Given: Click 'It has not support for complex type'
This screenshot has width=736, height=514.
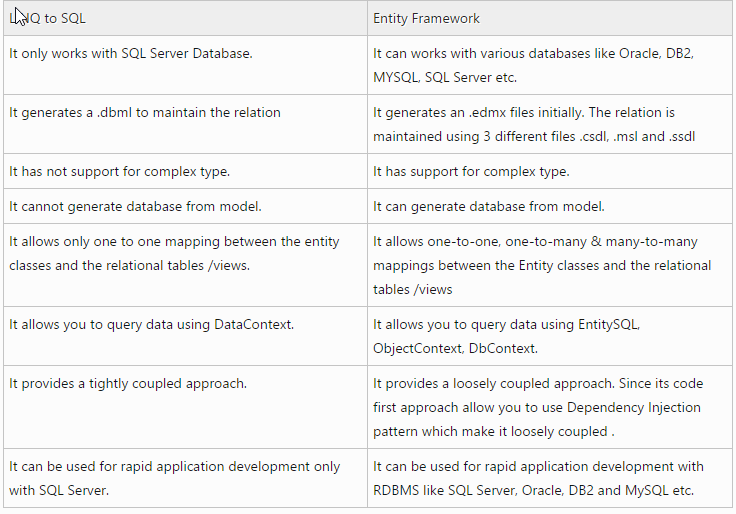Looking at the screenshot, I should pyautogui.click(x=185, y=171).
